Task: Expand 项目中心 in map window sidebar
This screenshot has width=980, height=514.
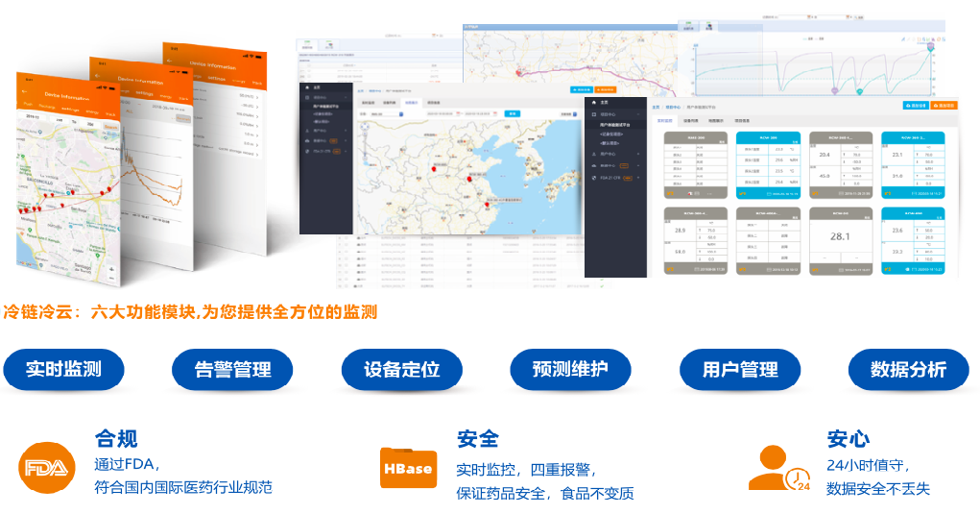Action: pos(326,98)
